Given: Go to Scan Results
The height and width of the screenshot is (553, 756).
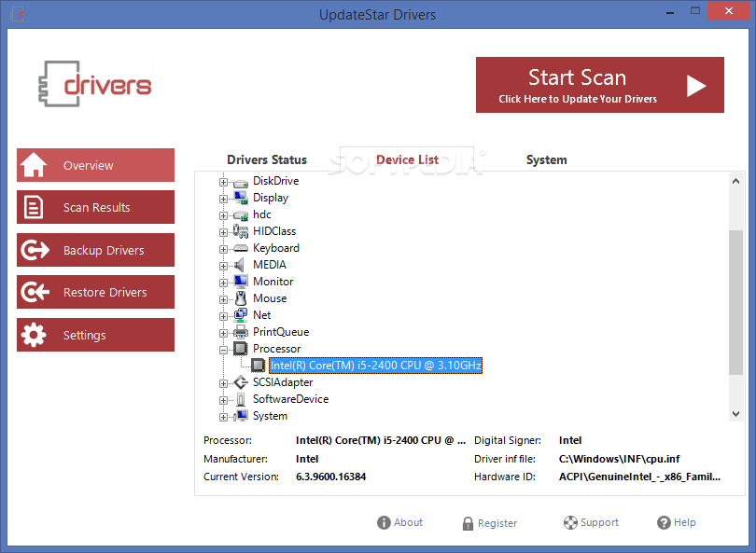Looking at the screenshot, I should (95, 207).
